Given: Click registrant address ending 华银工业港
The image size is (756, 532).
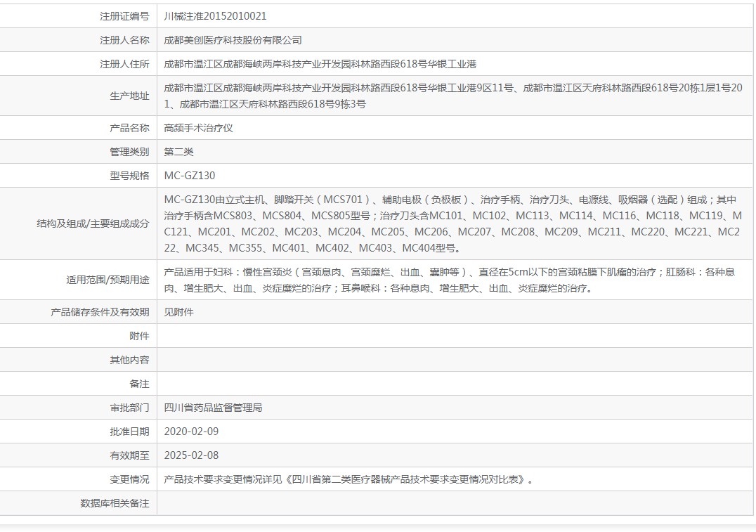Looking at the screenshot, I should coord(320,64).
